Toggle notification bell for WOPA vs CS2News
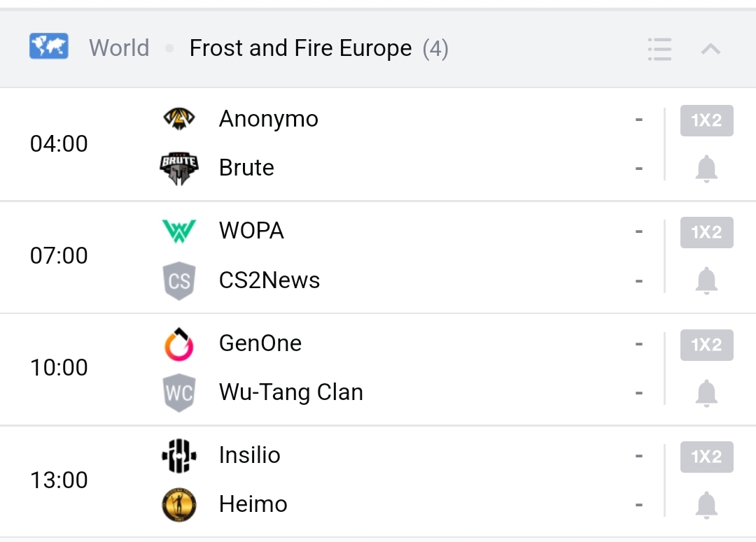756x542 pixels. [x=706, y=281]
